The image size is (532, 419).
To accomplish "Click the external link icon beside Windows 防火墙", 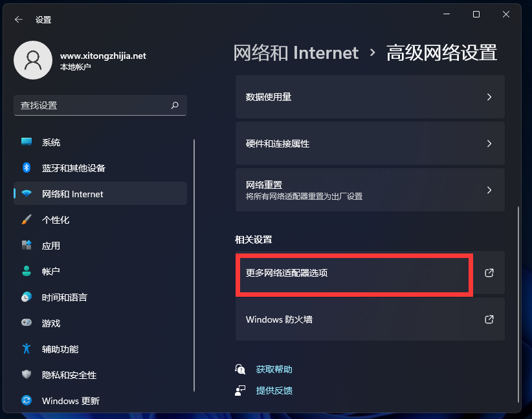I will point(489,319).
